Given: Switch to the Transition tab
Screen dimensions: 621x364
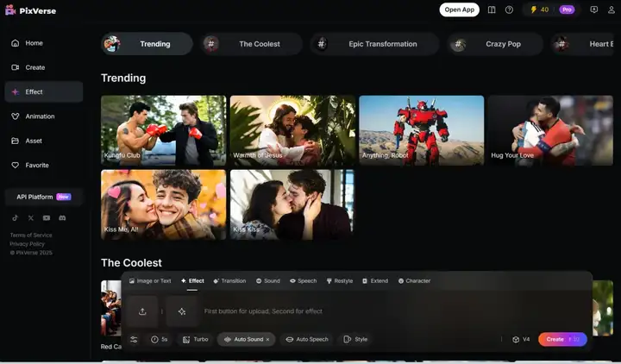Looking at the screenshot, I should (229, 281).
